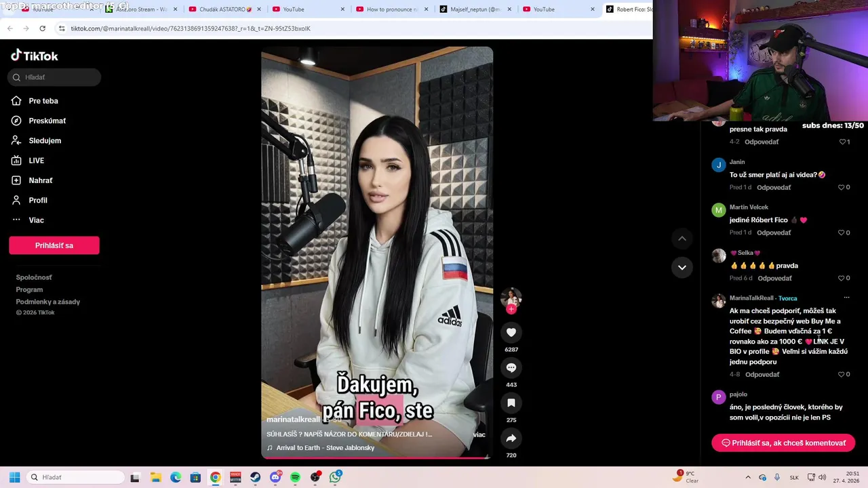Go to previous video with up arrow
This screenshot has height=488, width=868.
[x=682, y=239]
